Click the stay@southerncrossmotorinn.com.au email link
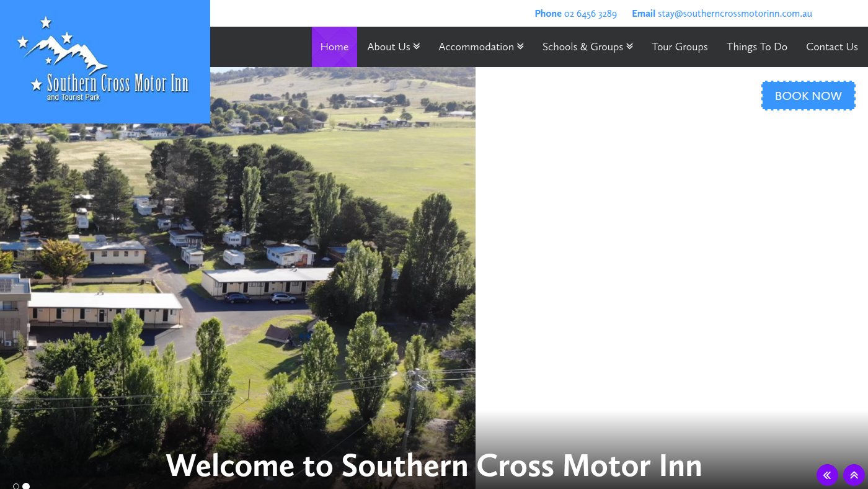868x489 pixels. [x=735, y=14]
